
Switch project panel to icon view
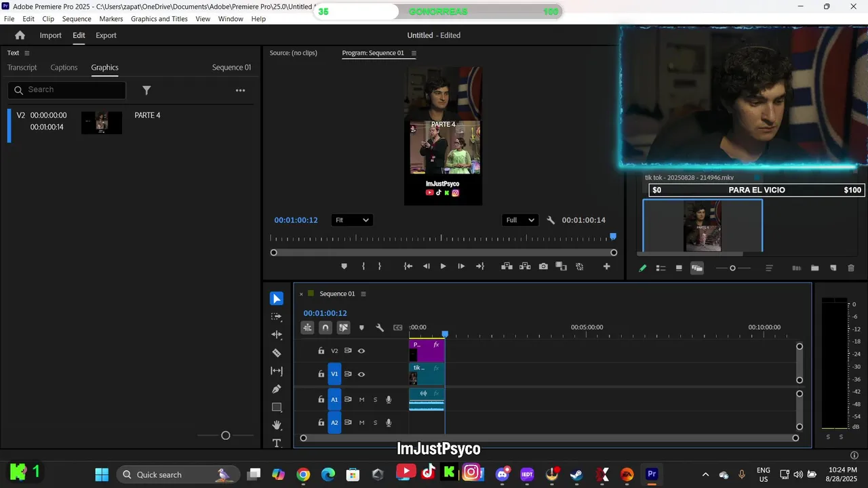click(x=679, y=268)
